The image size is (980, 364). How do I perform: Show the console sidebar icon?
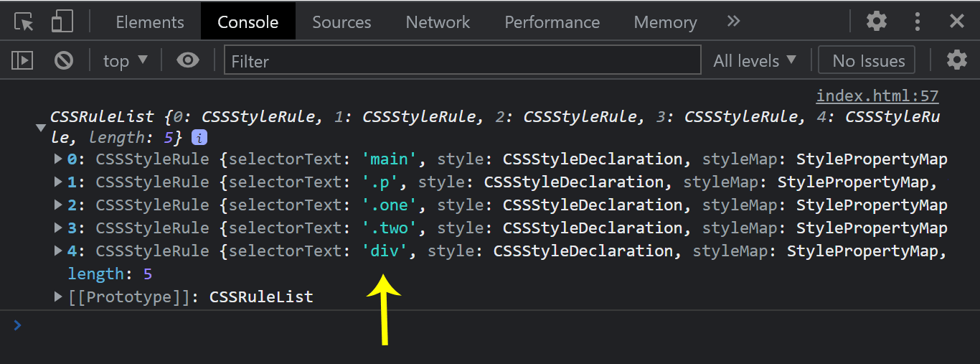coord(22,61)
